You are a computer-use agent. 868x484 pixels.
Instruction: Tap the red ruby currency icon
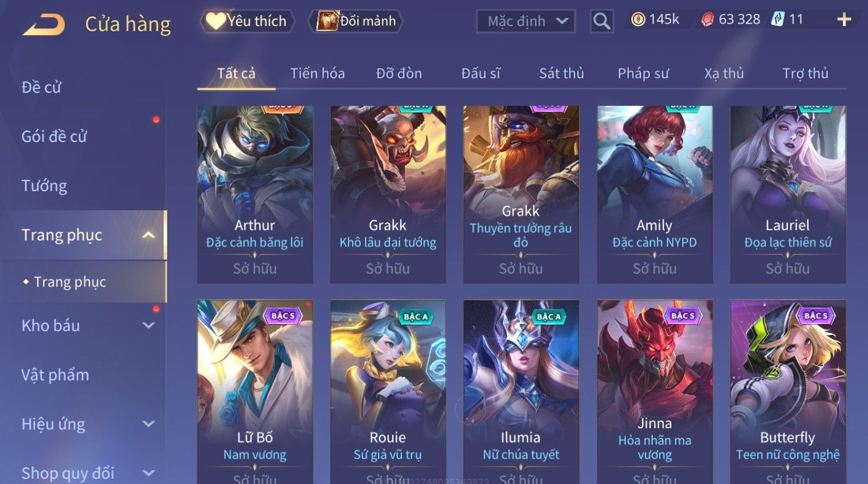[708, 20]
